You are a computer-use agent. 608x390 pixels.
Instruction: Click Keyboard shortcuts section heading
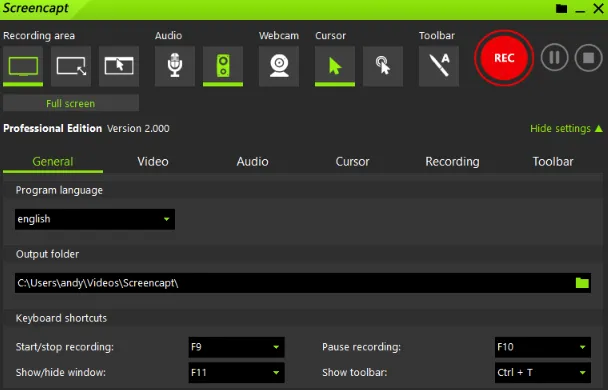(61, 318)
